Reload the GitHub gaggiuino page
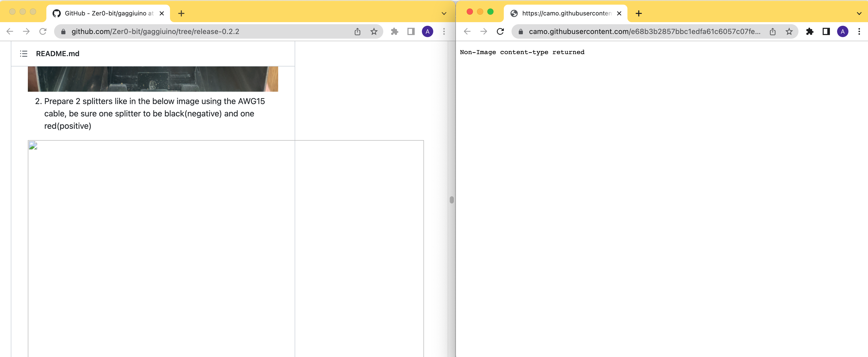Viewport: 868px width, 357px height. click(43, 31)
